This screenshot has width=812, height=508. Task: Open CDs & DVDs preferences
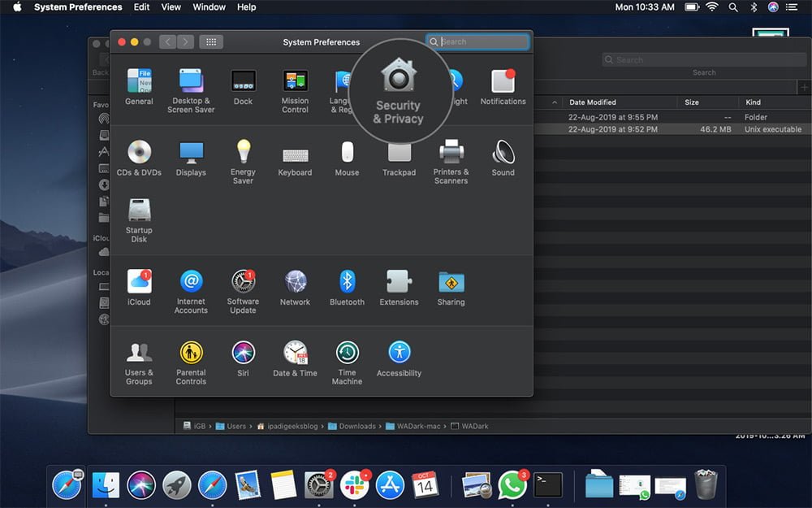(x=139, y=158)
